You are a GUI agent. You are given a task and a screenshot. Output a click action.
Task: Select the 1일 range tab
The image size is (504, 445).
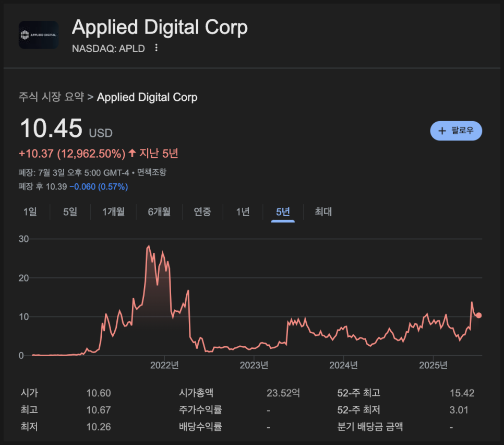30,212
